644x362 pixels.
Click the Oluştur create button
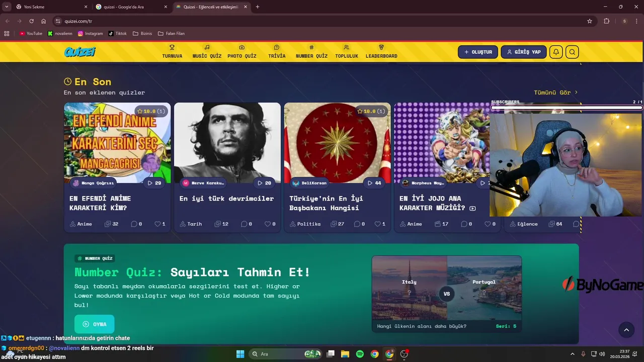point(478,52)
